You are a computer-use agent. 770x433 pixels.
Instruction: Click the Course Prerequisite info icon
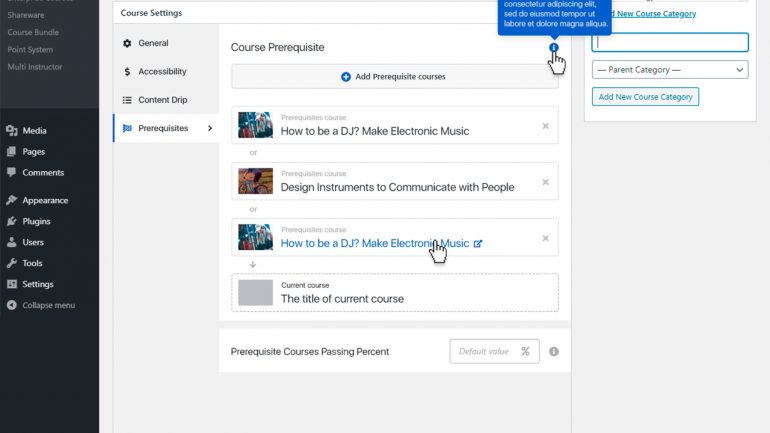[553, 48]
